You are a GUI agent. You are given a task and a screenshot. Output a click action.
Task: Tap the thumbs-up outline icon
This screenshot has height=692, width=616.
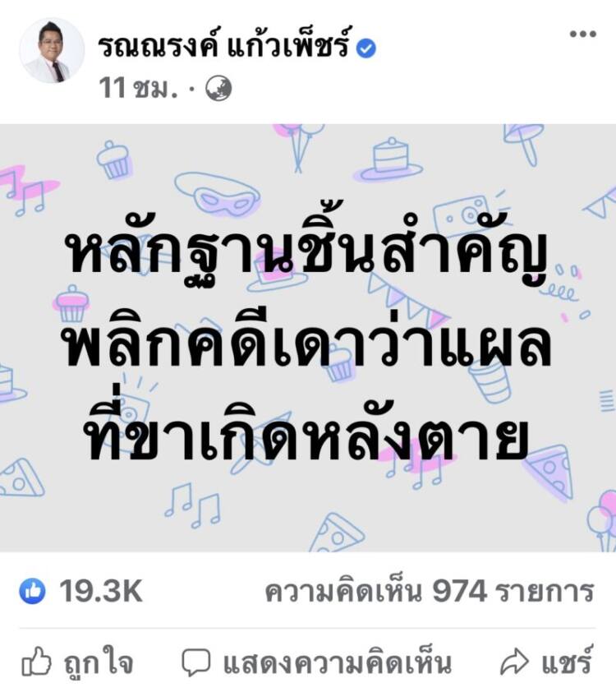36,661
